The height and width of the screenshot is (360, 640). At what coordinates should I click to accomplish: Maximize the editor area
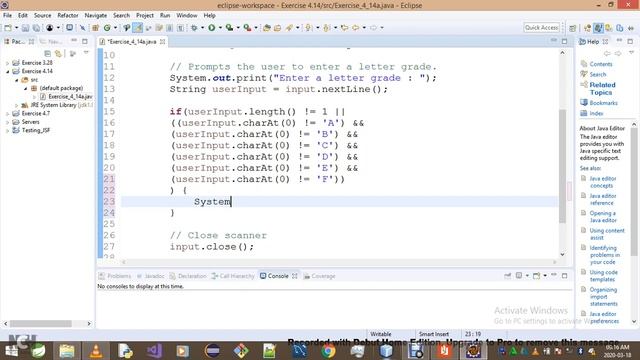(x=564, y=41)
